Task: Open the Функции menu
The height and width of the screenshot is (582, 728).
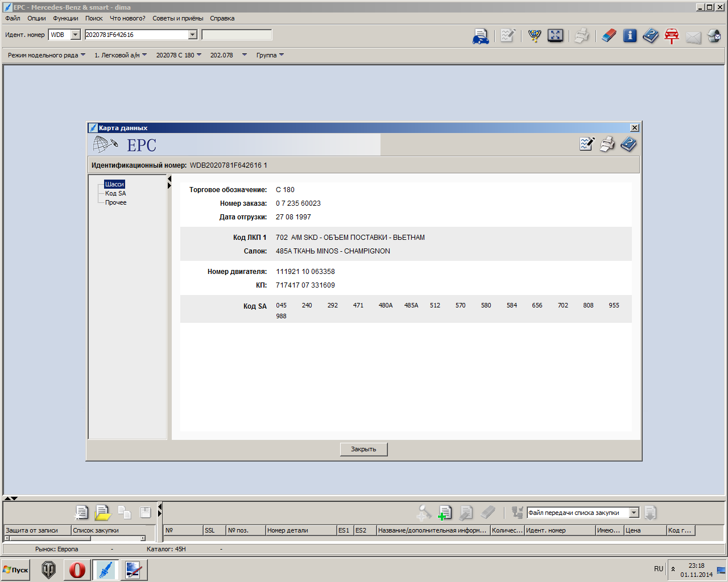Action: pos(65,18)
